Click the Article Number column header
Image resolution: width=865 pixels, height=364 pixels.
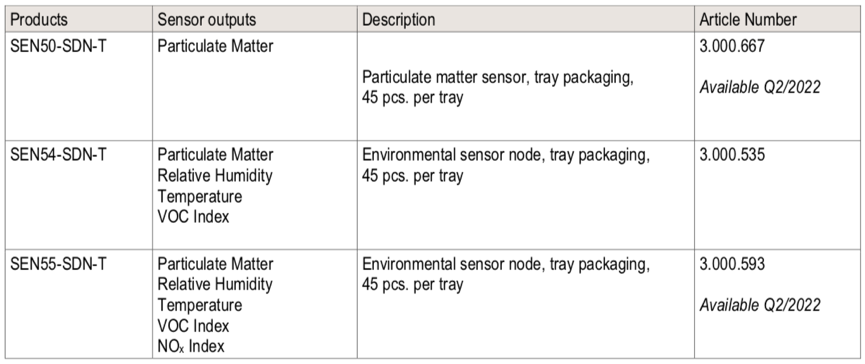(x=748, y=20)
